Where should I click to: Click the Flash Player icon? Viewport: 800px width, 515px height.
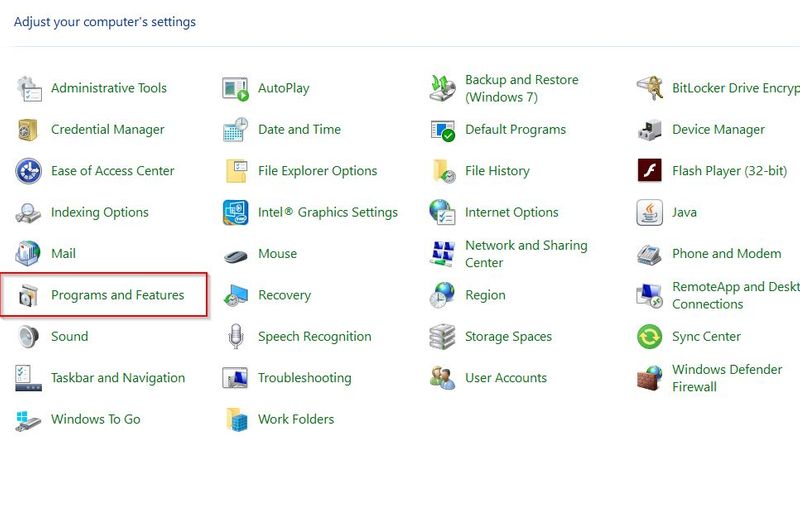(x=650, y=170)
